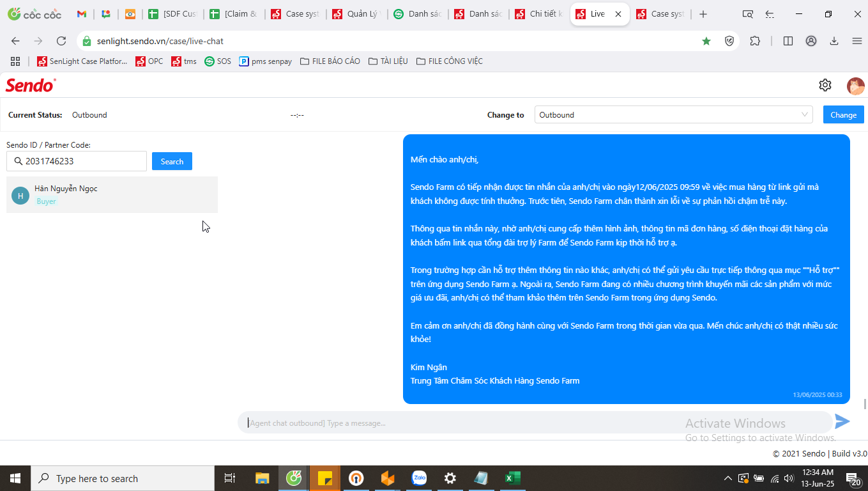
Task: Focus the Sendo ID / Partner Code field
Action: (77, 161)
